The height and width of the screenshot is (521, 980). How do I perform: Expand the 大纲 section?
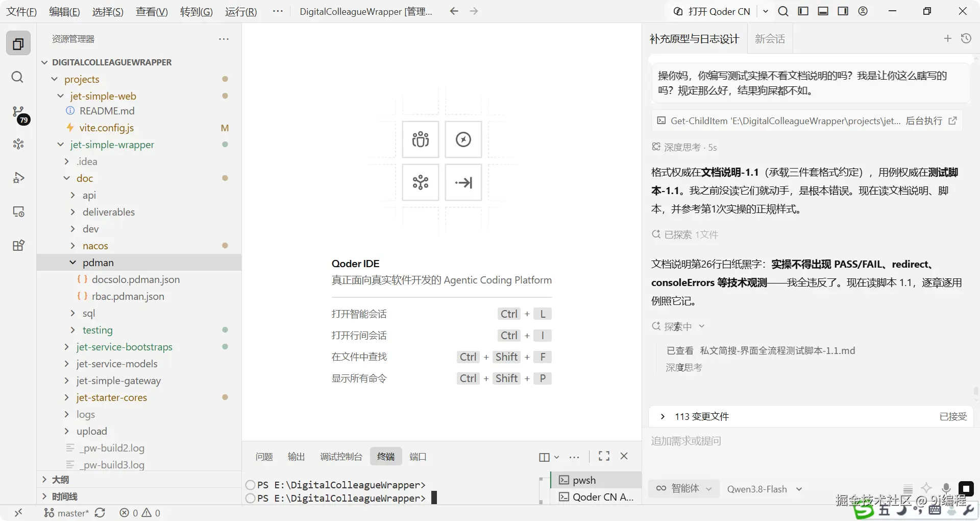(x=44, y=480)
